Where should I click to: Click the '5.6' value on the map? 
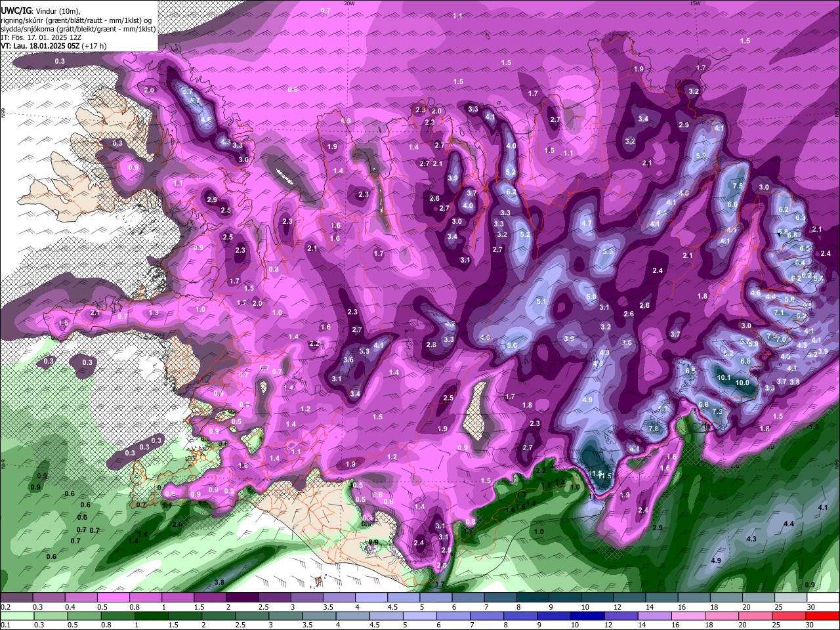point(512,345)
